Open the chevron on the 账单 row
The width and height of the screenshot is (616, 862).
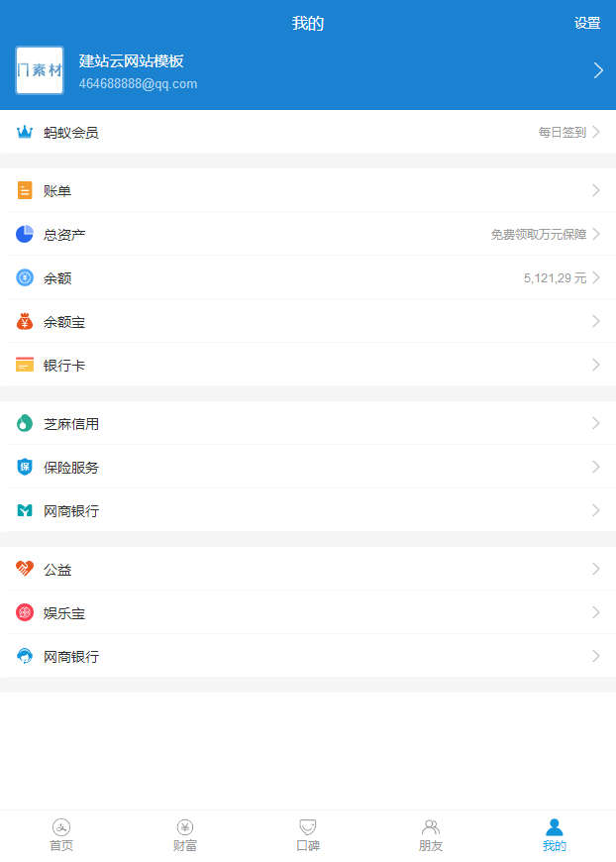coord(596,191)
